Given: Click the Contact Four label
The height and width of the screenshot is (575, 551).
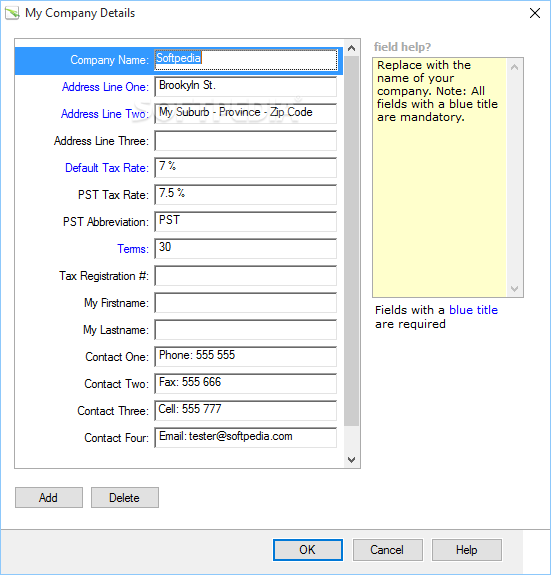Looking at the screenshot, I should (117, 438).
